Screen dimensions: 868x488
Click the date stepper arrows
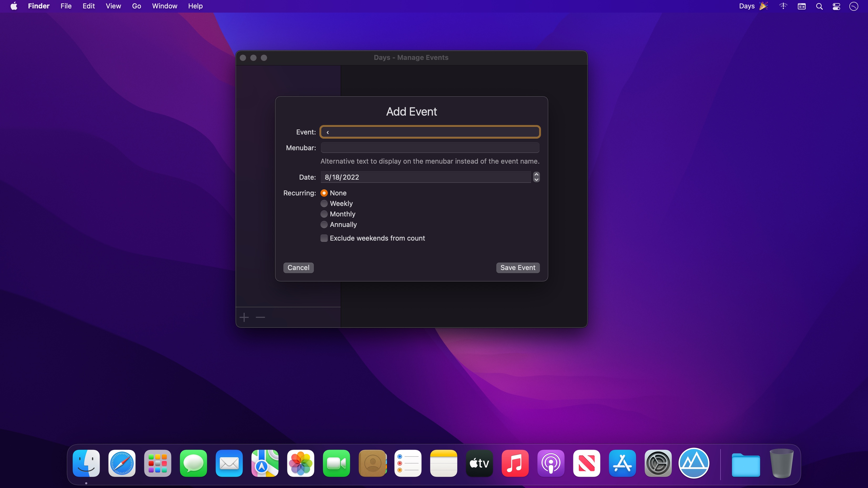click(536, 177)
